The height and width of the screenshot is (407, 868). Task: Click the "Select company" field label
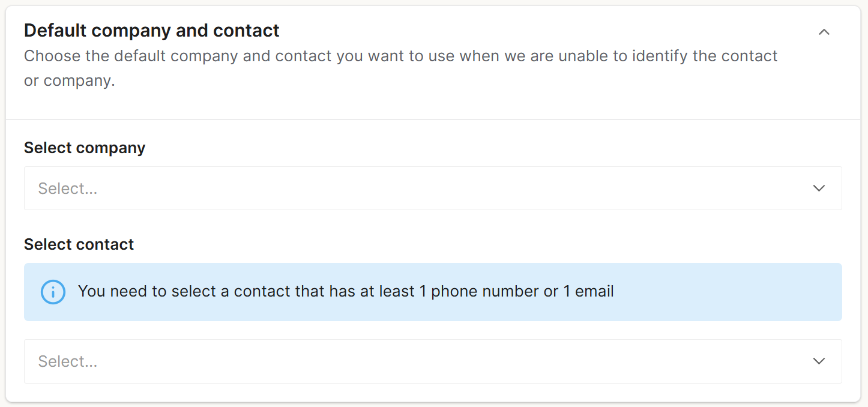pyautogui.click(x=85, y=148)
